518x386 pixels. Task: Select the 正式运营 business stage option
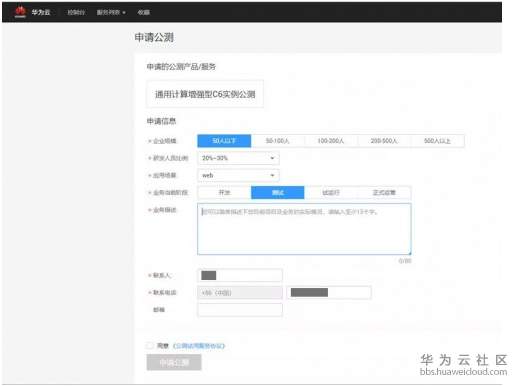[384, 192]
